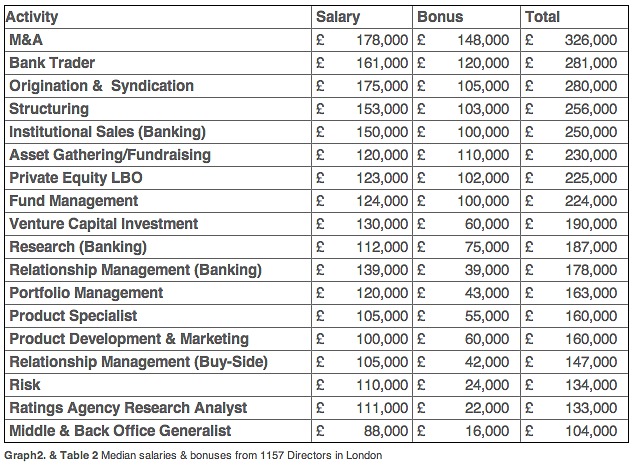Select Research (Banking) bonus 75,000

point(487,247)
